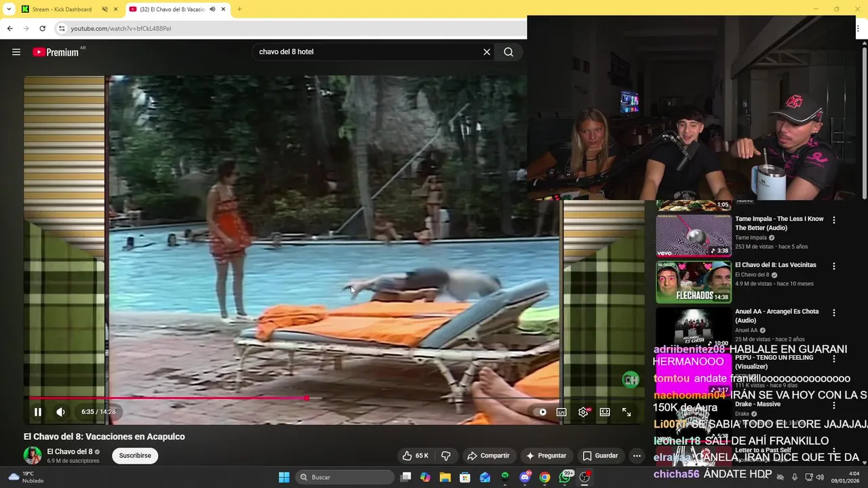Enter fullscreen mode on the video
The width and height of the screenshot is (868, 488).
627,411
